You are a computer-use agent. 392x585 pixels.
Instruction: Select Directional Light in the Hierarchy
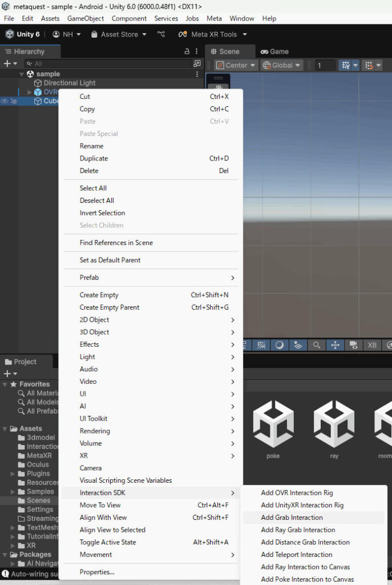click(69, 83)
